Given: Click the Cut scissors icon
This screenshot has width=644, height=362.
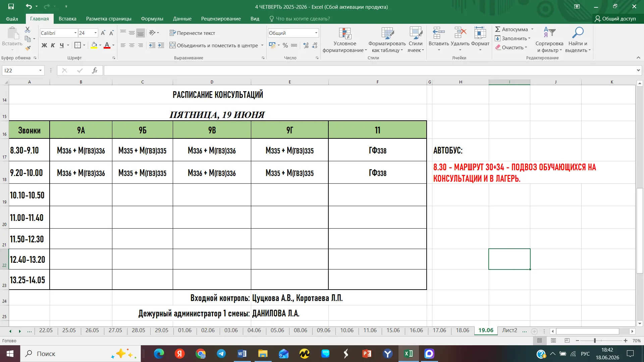Looking at the screenshot, I should 28,30.
